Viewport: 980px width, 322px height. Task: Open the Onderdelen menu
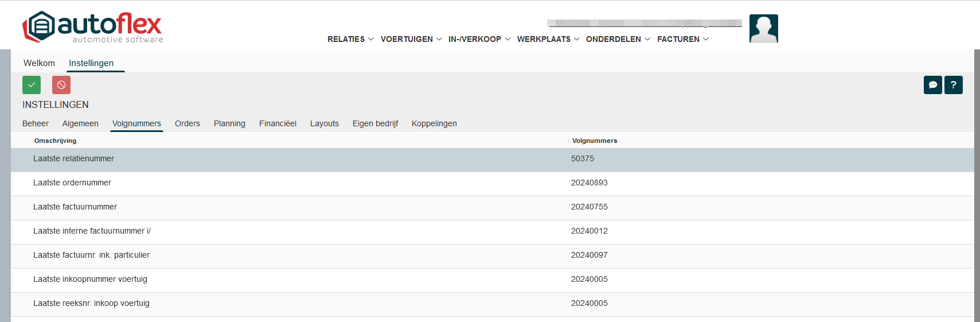point(618,39)
